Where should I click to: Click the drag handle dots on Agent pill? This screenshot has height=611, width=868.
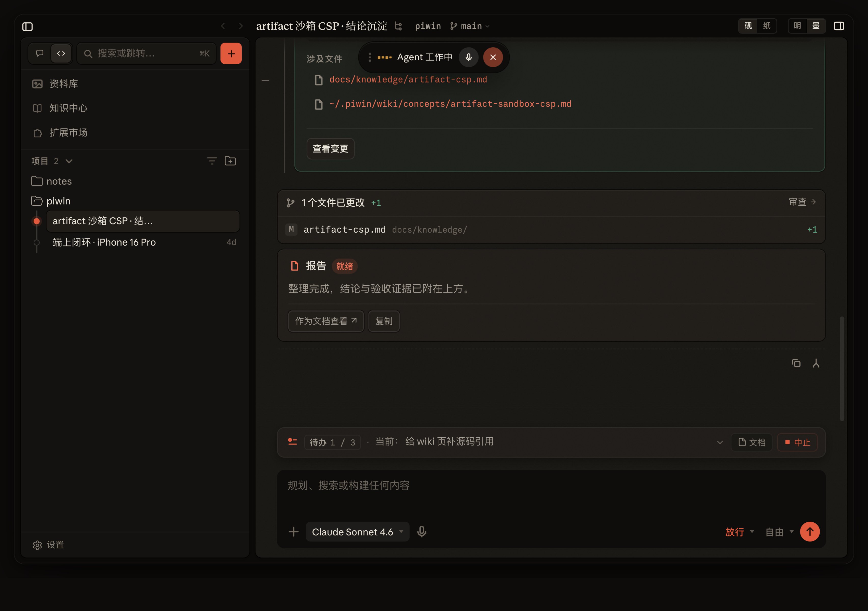[370, 58]
